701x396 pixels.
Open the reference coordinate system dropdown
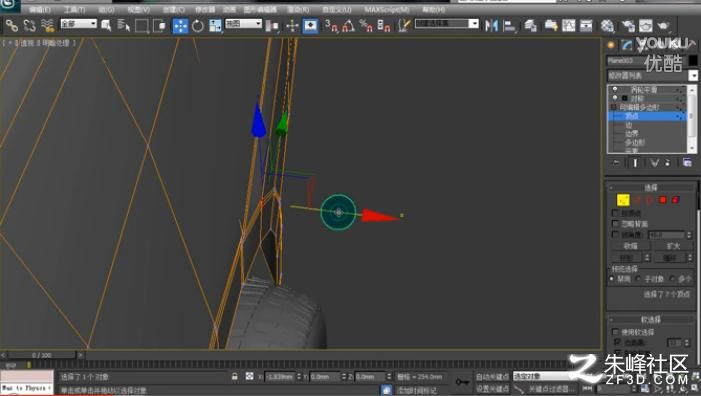click(x=243, y=23)
